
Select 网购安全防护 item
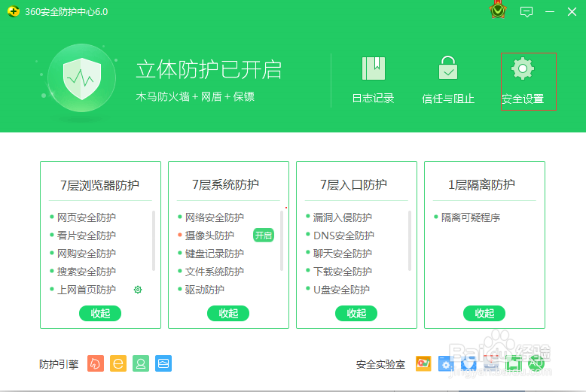pyautogui.click(x=87, y=254)
